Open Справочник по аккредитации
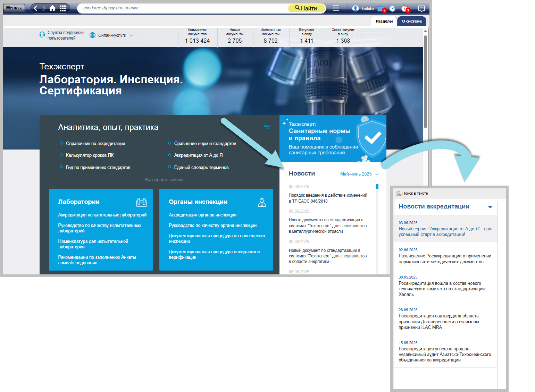This screenshot has height=392, width=535. [95, 144]
